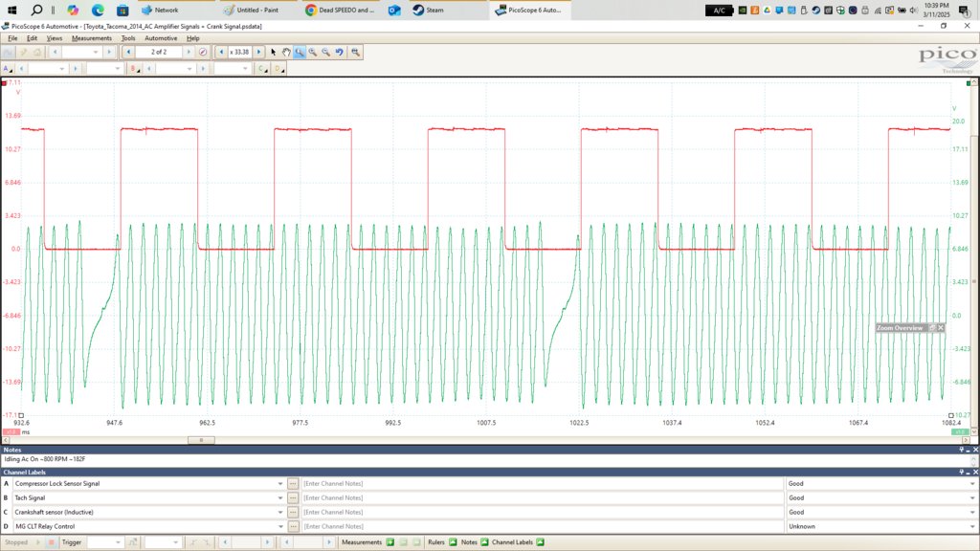
Task: Go to previous waveform buffer
Action: pos(129,52)
